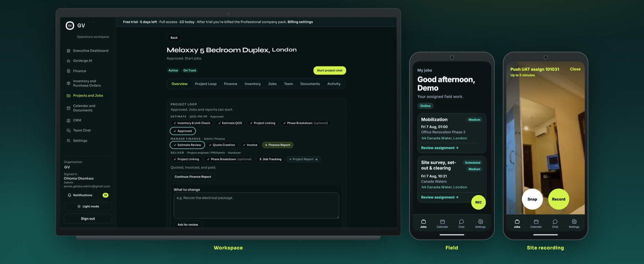
Task: Tap the REC button on Field phone
Action: click(478, 202)
